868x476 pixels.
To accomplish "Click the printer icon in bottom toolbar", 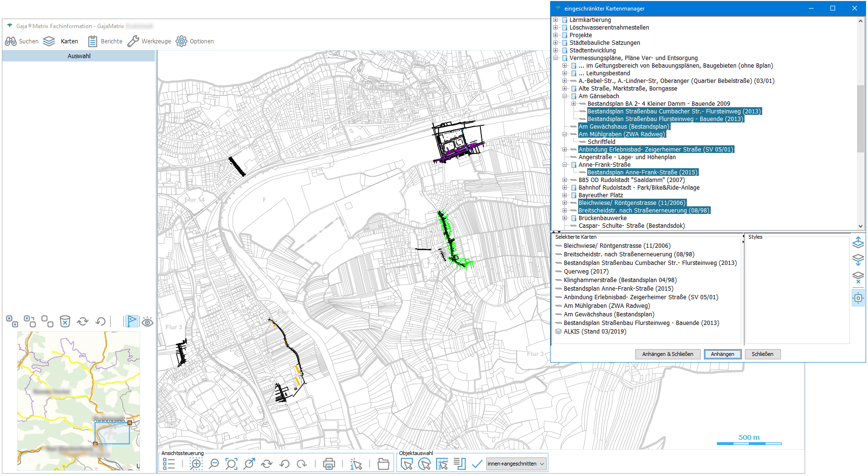I will [329, 464].
